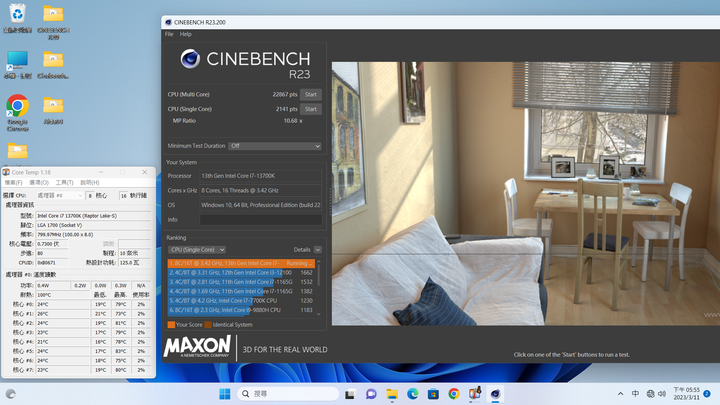Open Microsoft Store from the taskbar
Image resolution: width=720 pixels, height=405 pixels.
(x=433, y=394)
